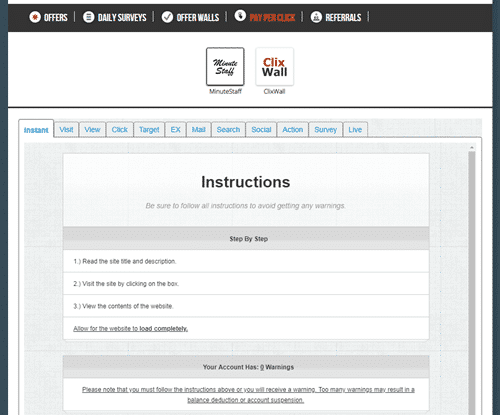
Task: Click the Offer Walls checkmark icon
Action: (x=167, y=17)
